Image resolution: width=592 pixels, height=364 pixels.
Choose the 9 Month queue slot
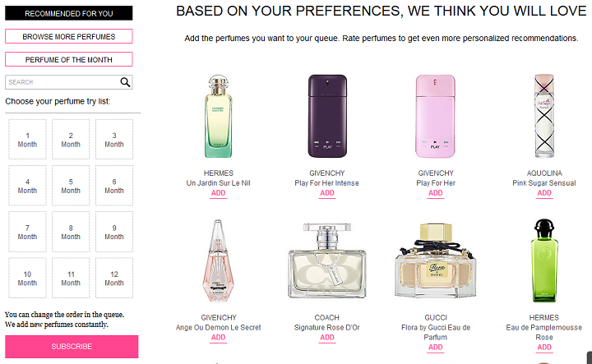[x=114, y=232]
